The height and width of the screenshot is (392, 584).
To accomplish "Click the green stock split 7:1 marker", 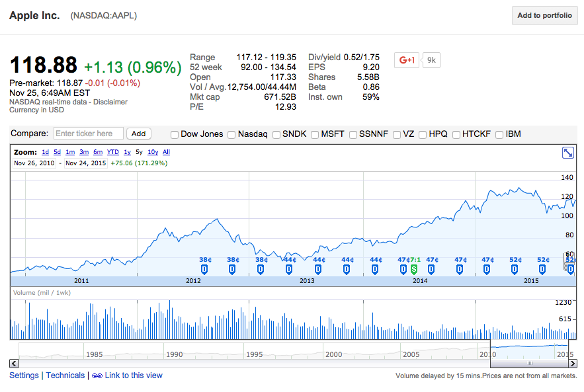I will coord(414,269).
